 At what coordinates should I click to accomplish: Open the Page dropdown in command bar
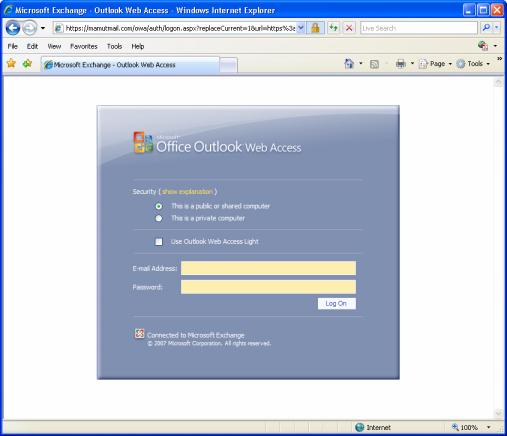[435, 64]
